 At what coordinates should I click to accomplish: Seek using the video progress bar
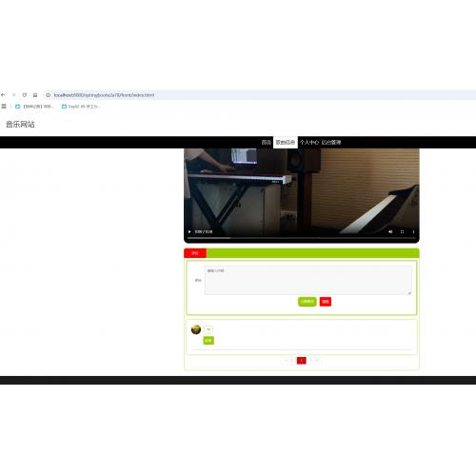301,238
